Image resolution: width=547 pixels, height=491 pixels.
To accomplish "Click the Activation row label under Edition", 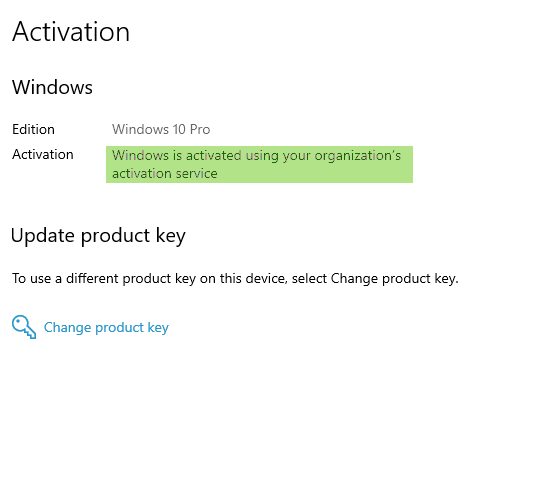I will (x=43, y=154).
